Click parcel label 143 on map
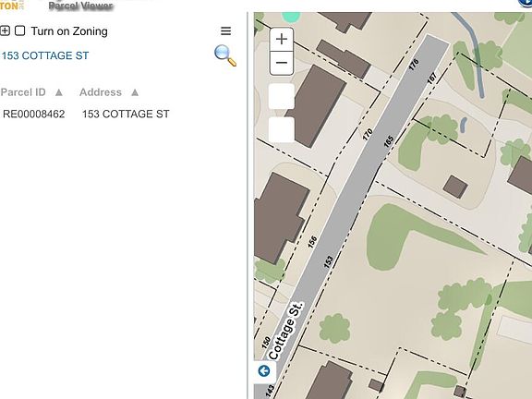Screen dimensions: 532x399 (270, 391)
